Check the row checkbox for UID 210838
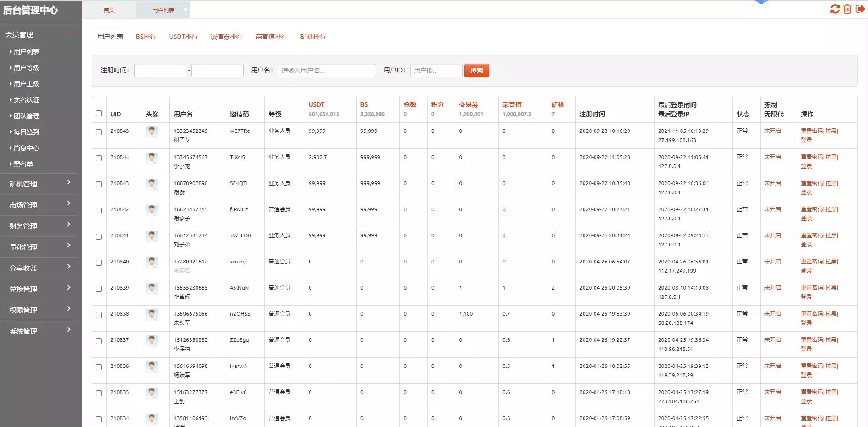This screenshot has width=868, height=427. [x=98, y=315]
